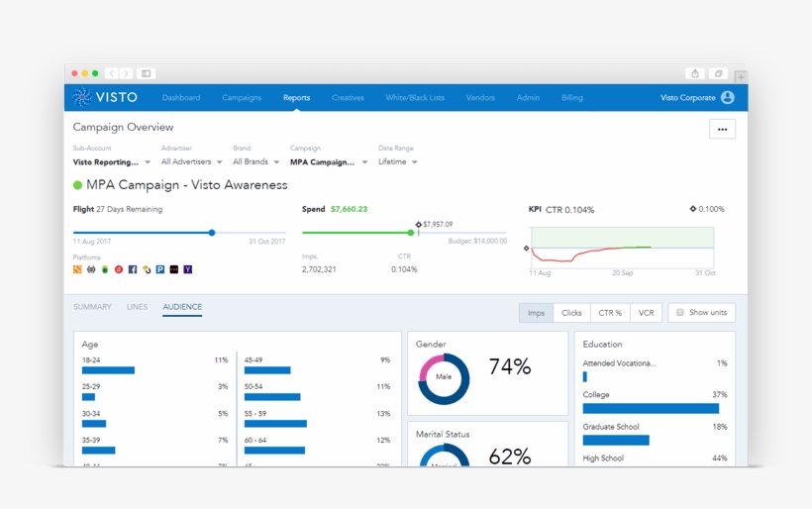Click the Male gender donut chart
Image resolution: width=812 pixels, height=509 pixels.
click(x=444, y=377)
